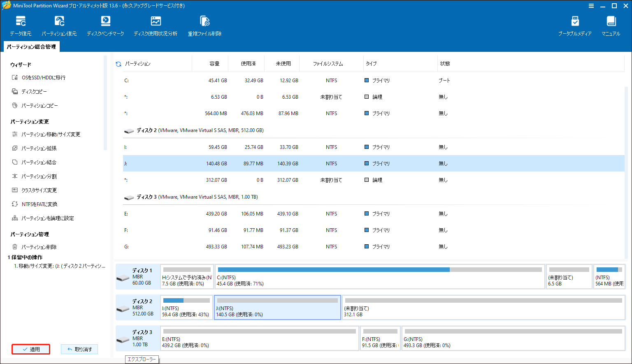Select the I: partition row
This screenshot has height=364, width=632.
[x=374, y=147]
